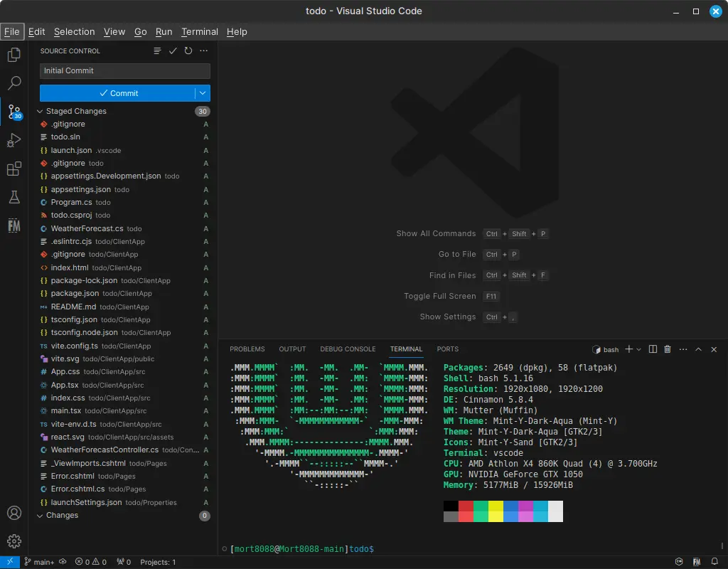
Task: Open the Extensions view
Action: pyautogui.click(x=14, y=169)
